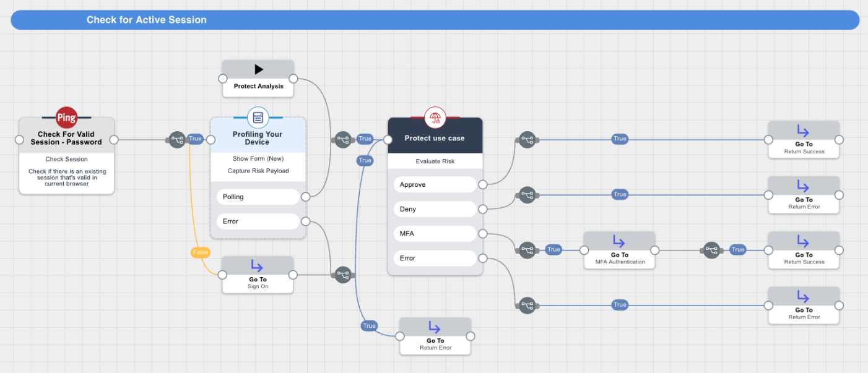This screenshot has height=373, width=868.
Task: Click output connector of Protect Analysis node
Action: (293, 79)
